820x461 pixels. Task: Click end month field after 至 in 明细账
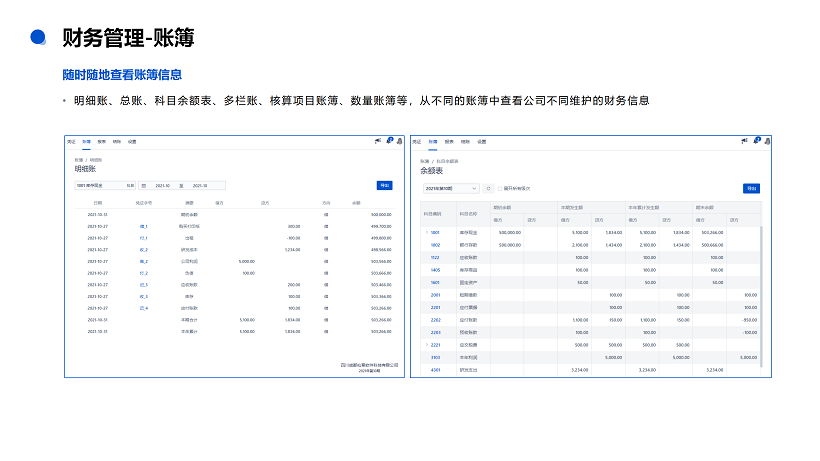pyautogui.click(x=200, y=186)
